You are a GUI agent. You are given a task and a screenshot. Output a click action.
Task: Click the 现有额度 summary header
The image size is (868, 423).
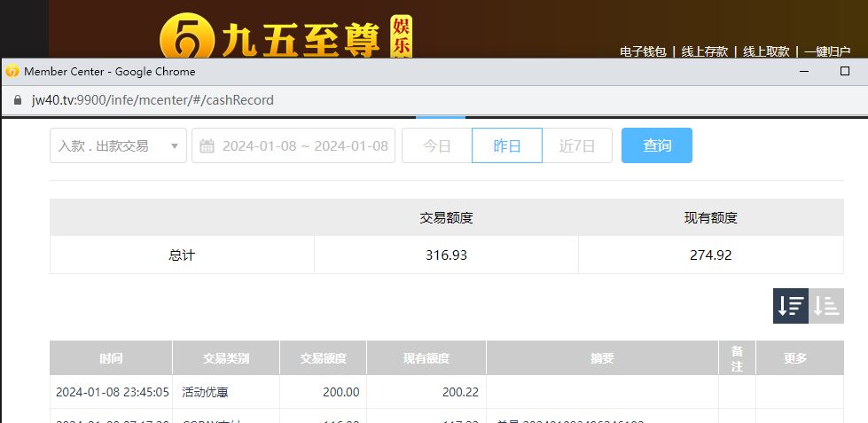711,217
